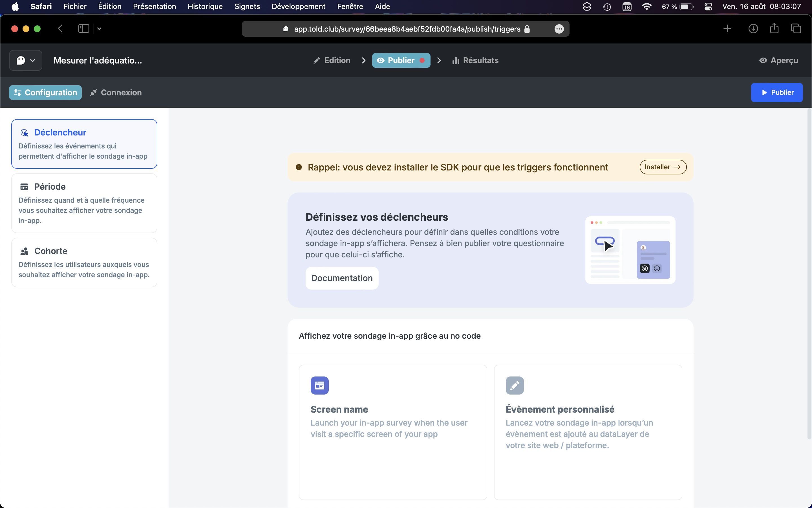Open the Présentation menu
The width and height of the screenshot is (812, 508).
(x=154, y=6)
